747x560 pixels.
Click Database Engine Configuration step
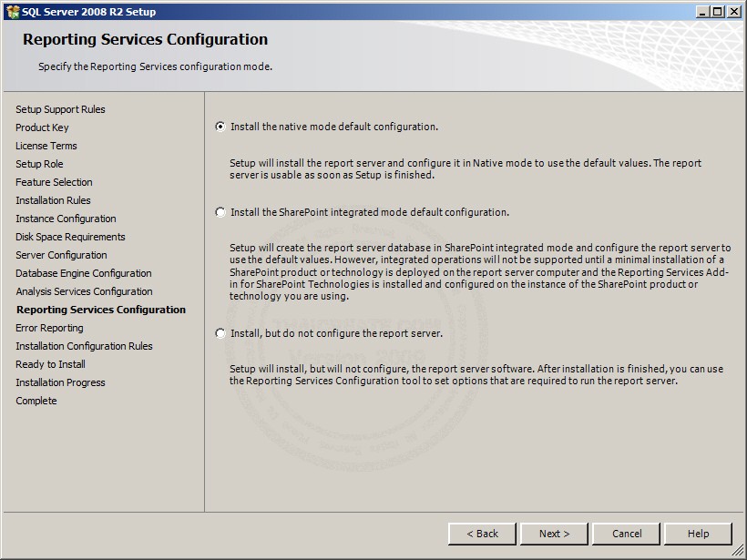click(x=84, y=273)
